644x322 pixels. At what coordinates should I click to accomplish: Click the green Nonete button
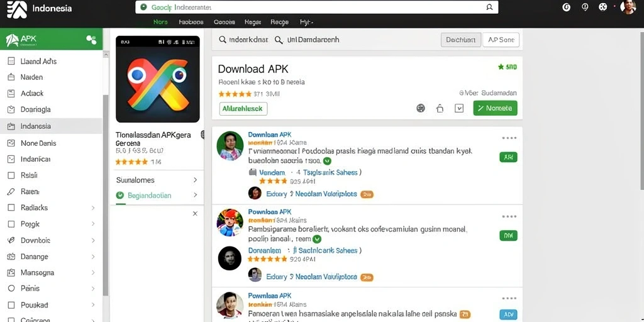point(496,108)
